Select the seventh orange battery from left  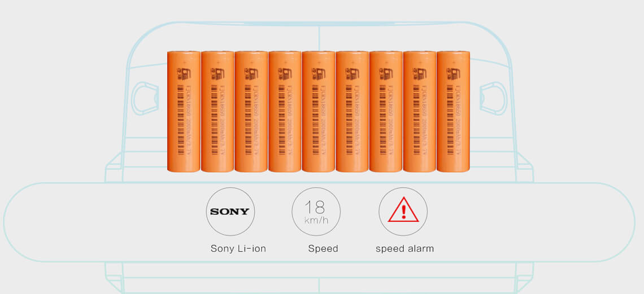tap(386, 111)
